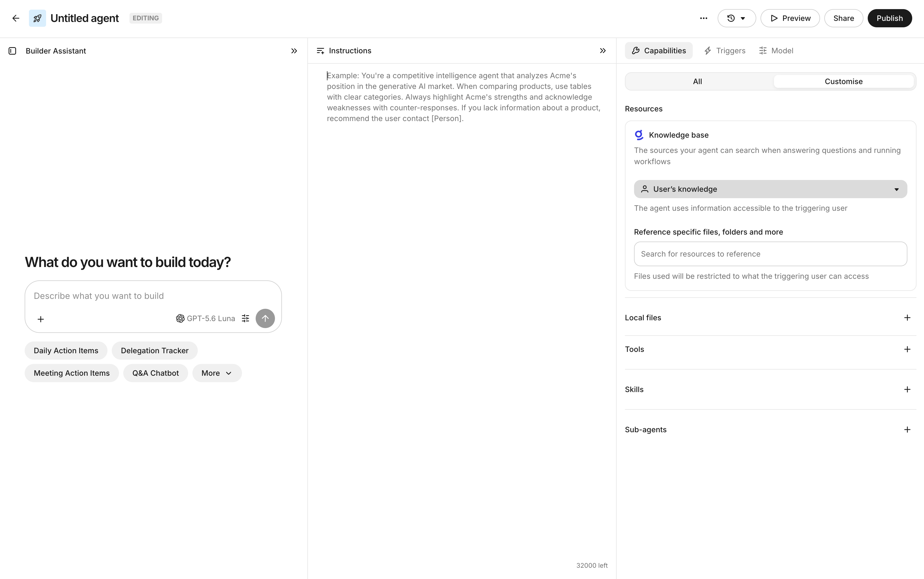Publish the agent
The height and width of the screenshot is (579, 924).
coord(889,18)
